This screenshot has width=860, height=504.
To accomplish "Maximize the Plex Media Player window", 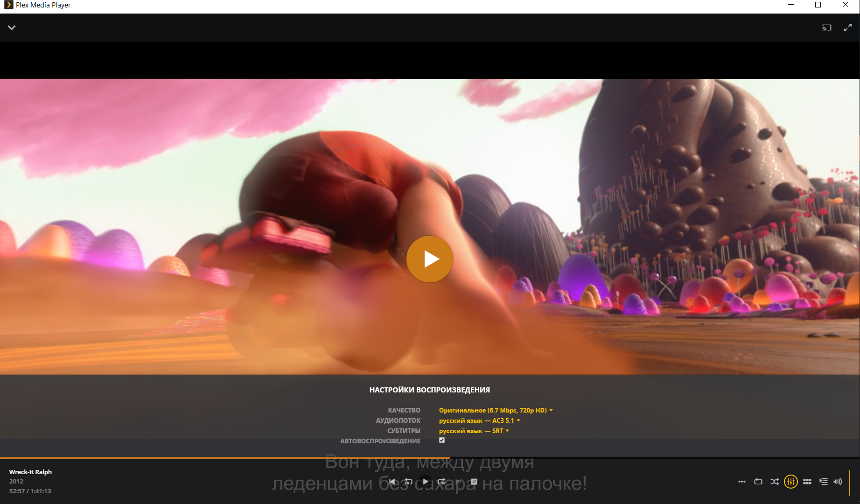I will click(818, 5).
